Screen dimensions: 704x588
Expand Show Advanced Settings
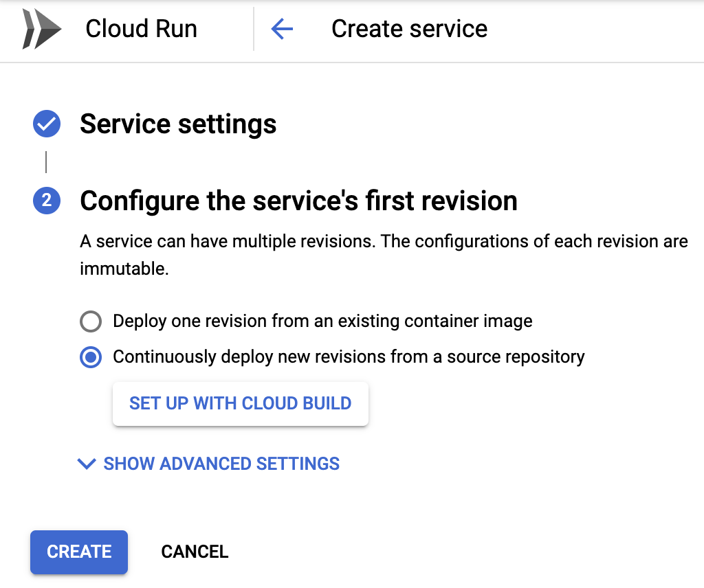(208, 463)
